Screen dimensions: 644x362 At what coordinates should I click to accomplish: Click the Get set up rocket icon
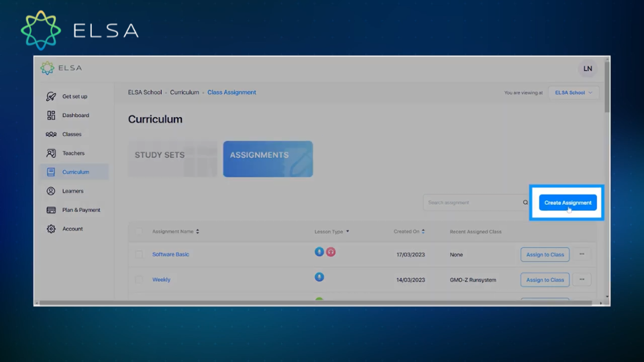coord(51,97)
